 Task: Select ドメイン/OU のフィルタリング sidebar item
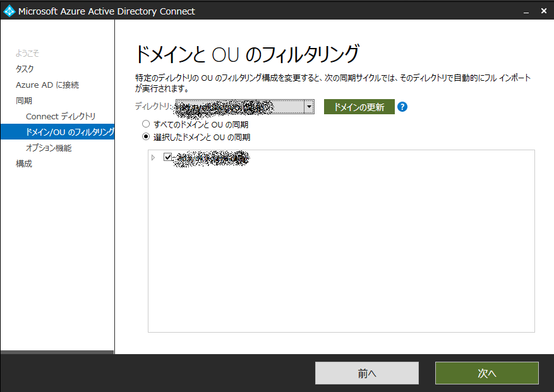[x=57, y=132]
